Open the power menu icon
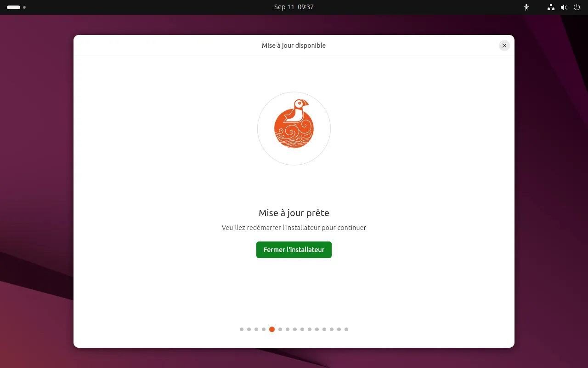Screen dimensions: 588x368 tap(577, 7)
